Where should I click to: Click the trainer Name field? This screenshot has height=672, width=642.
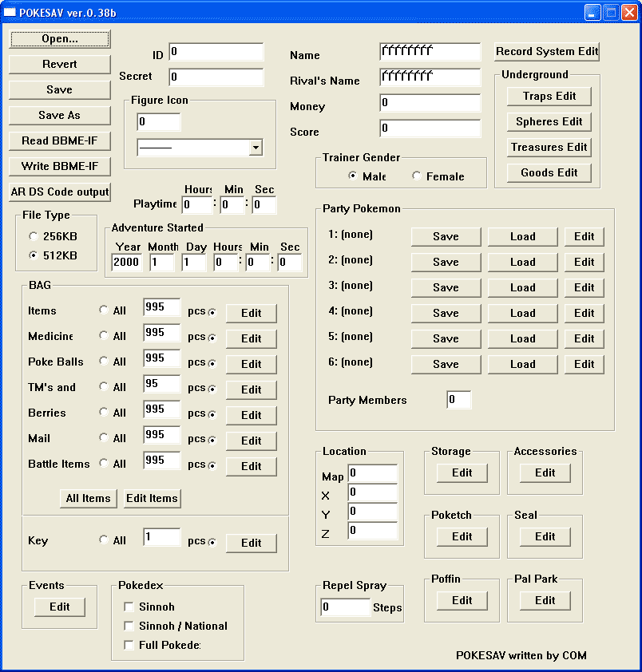430,52
